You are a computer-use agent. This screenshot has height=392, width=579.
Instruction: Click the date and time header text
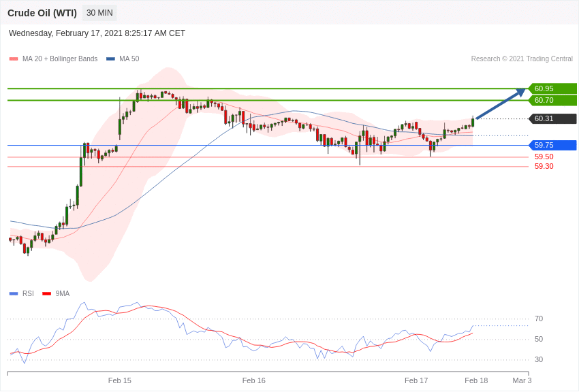pos(97,33)
